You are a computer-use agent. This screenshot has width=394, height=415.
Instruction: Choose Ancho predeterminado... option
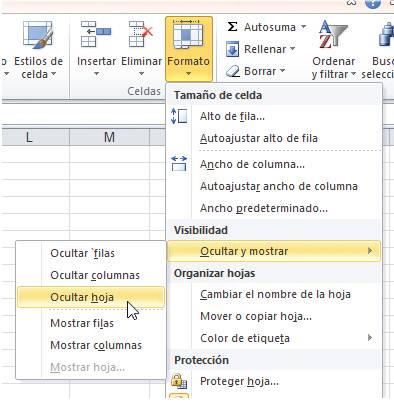274,208
